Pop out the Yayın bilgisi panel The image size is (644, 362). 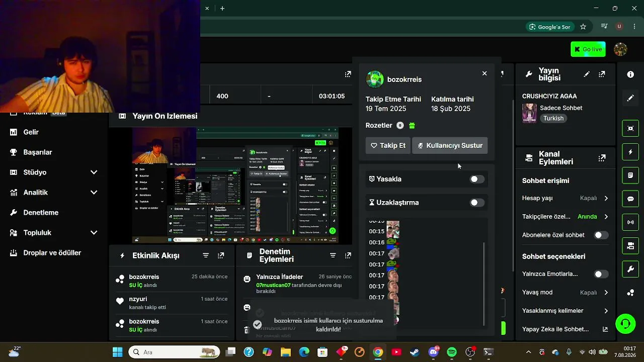pyautogui.click(x=602, y=74)
